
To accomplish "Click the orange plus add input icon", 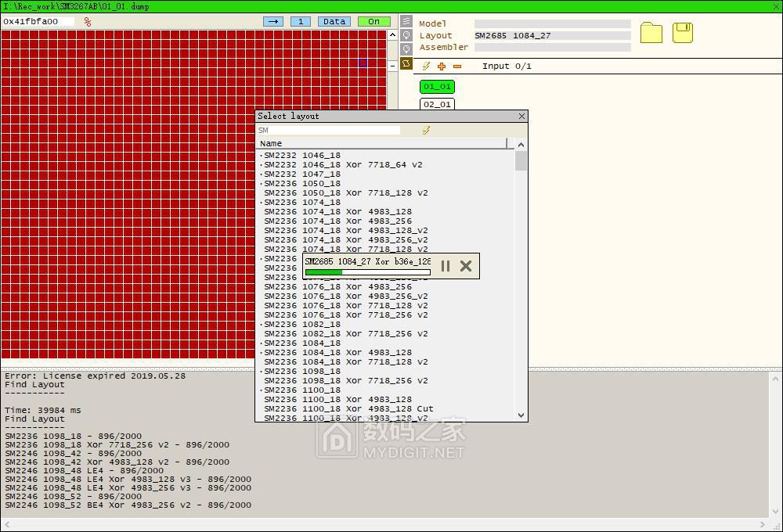I will pyautogui.click(x=442, y=66).
